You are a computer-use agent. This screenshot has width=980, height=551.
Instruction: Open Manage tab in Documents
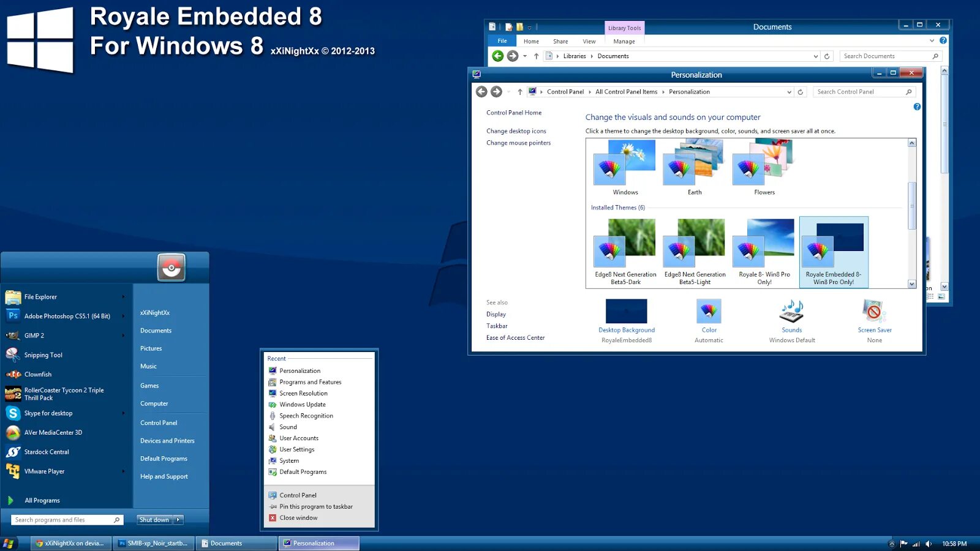(624, 42)
